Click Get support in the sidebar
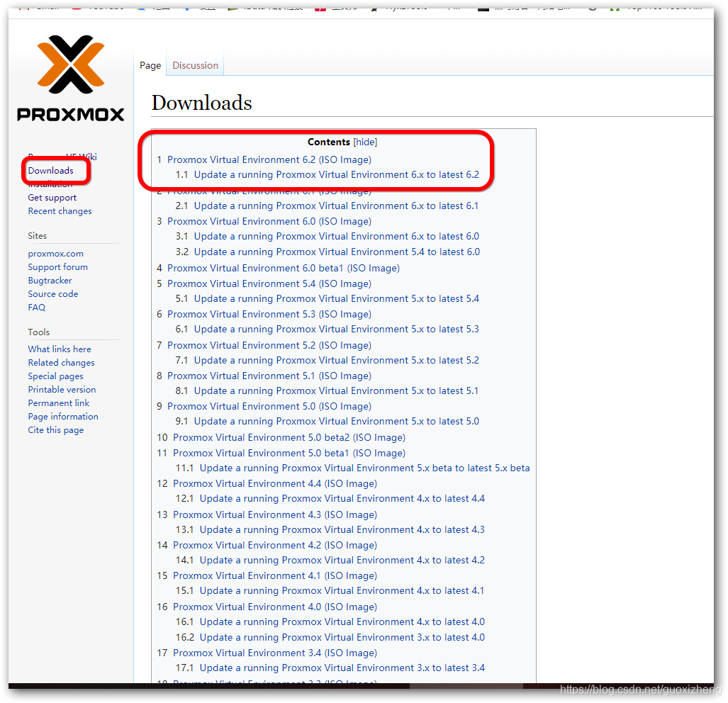The width and height of the screenshot is (728, 703). click(x=51, y=197)
